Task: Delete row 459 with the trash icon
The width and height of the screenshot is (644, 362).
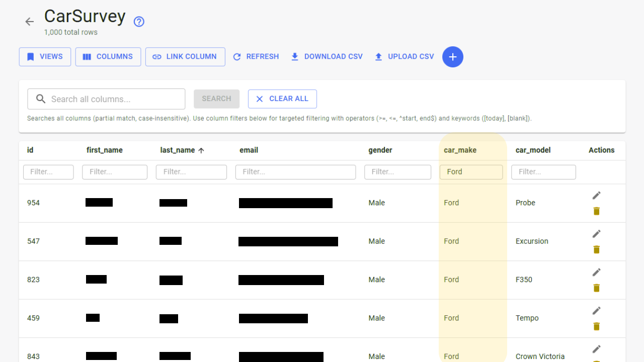Action: point(596,326)
